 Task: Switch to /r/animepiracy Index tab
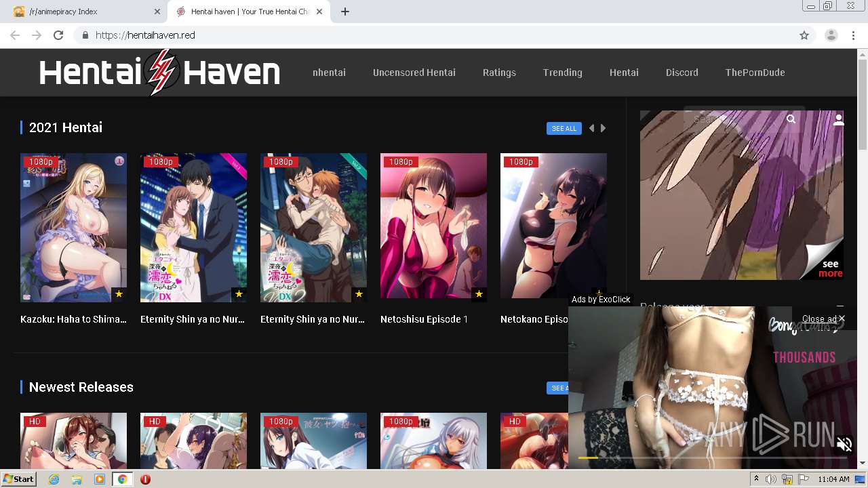(x=85, y=12)
